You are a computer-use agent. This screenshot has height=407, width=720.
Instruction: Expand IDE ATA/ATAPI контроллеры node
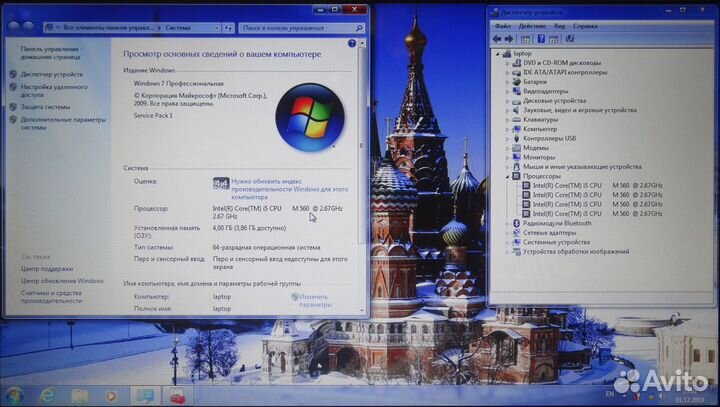coord(507,73)
